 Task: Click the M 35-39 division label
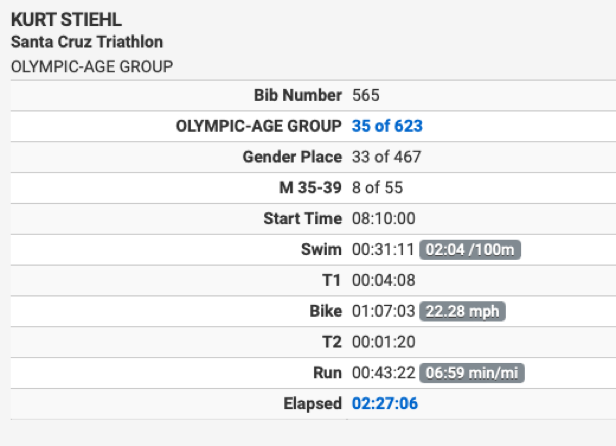click(310, 188)
